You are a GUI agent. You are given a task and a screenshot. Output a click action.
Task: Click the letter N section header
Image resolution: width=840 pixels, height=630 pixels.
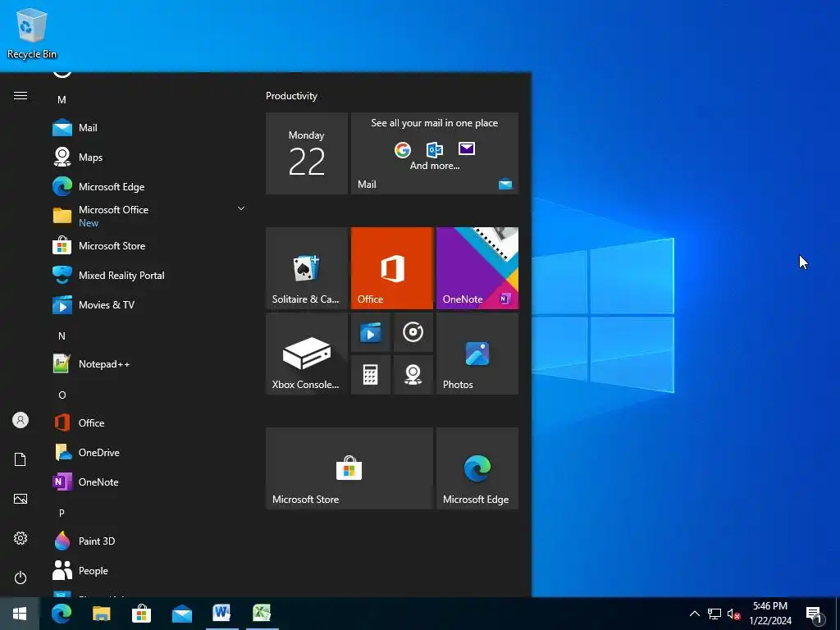click(62, 336)
